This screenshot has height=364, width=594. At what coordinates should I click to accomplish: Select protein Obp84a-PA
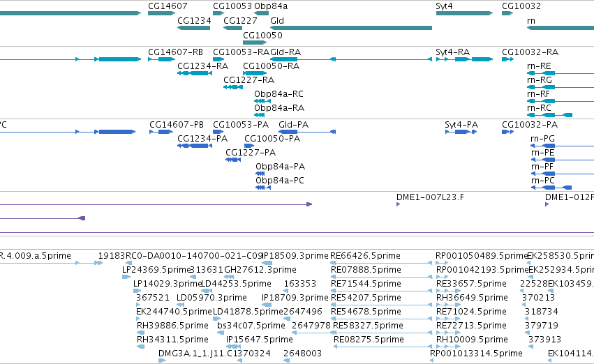pyautogui.click(x=280, y=167)
